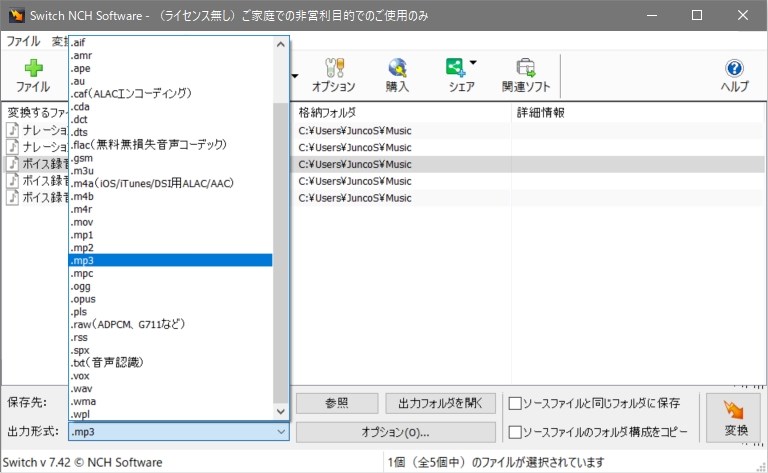Select .mp1 from the format list

(x=171, y=235)
